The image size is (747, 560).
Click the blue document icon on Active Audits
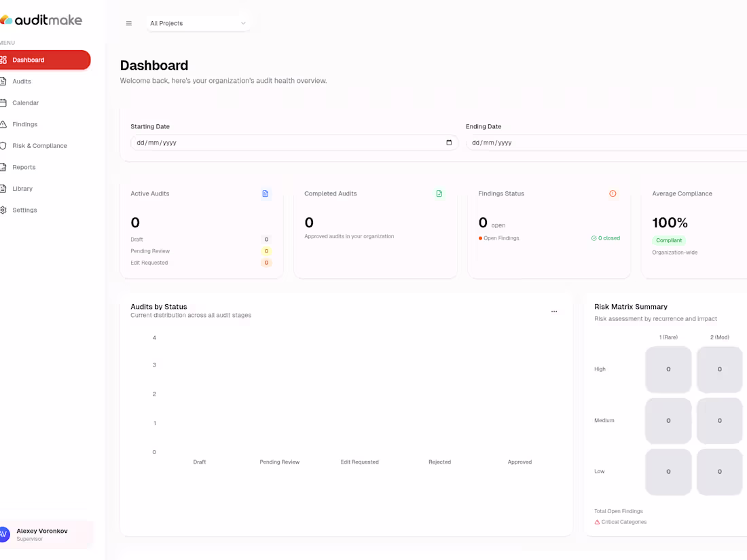(265, 193)
